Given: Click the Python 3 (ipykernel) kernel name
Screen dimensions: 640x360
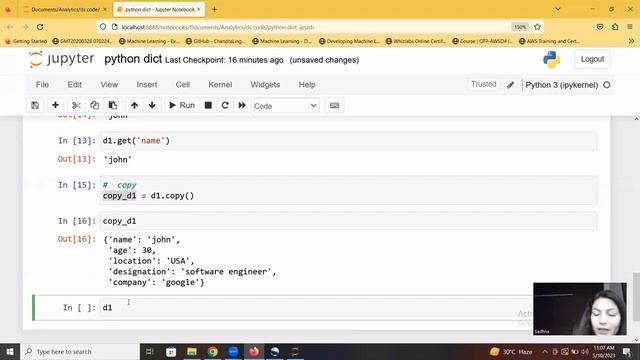Looking at the screenshot, I should pyautogui.click(x=562, y=85).
